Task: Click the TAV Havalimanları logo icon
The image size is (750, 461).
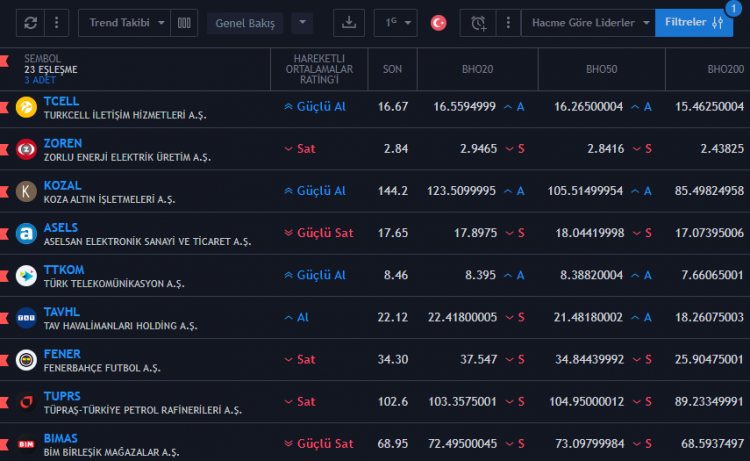Action: pyautogui.click(x=26, y=318)
